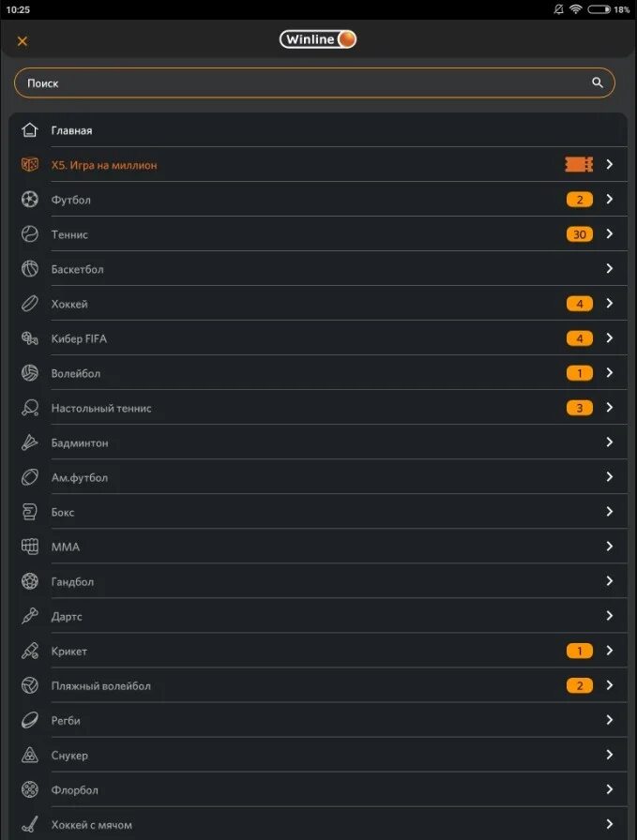637x840 pixels.
Task: Expand the Баскетбол row chevron
Action: pos(609,269)
